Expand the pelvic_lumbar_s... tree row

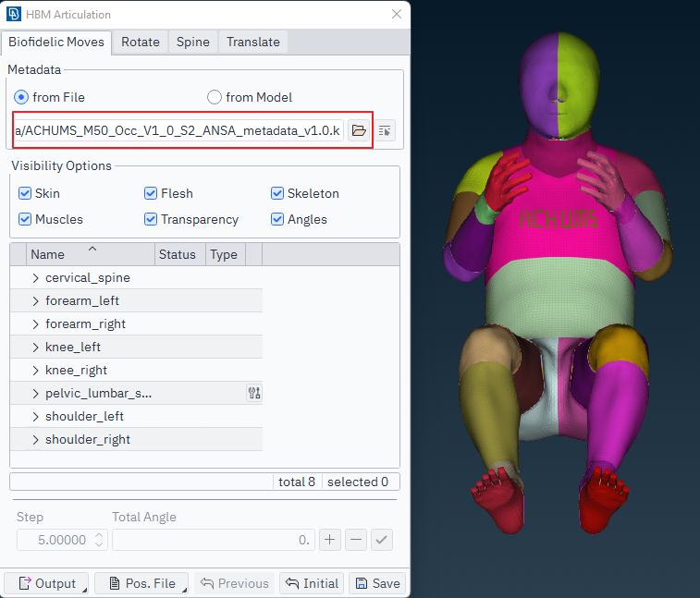(36, 394)
